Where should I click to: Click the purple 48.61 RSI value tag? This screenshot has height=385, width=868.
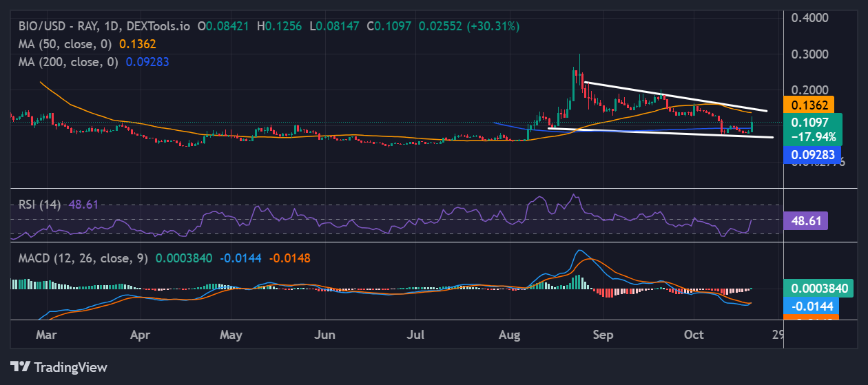click(806, 220)
